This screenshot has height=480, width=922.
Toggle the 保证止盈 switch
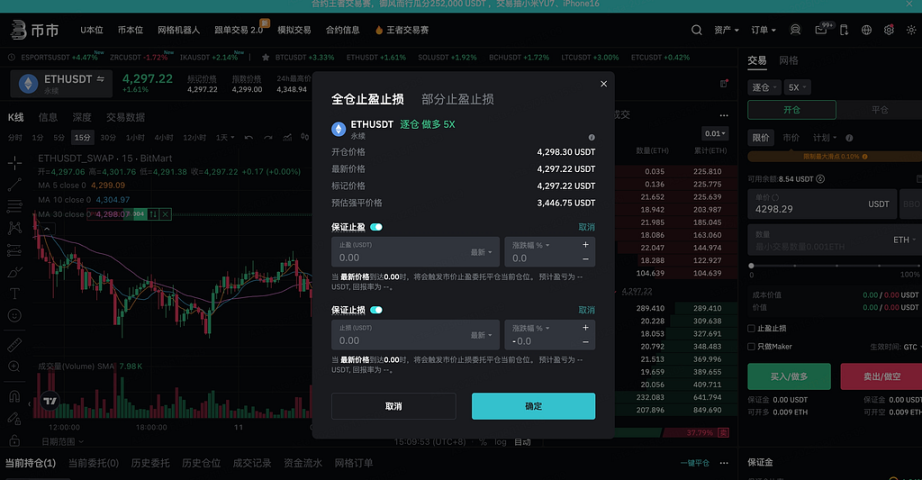click(376, 227)
